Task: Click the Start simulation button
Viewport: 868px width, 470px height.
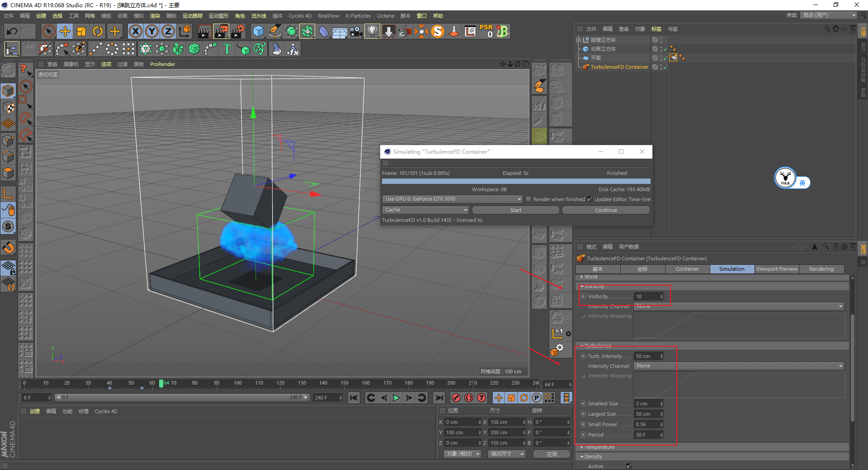Action: coord(515,210)
